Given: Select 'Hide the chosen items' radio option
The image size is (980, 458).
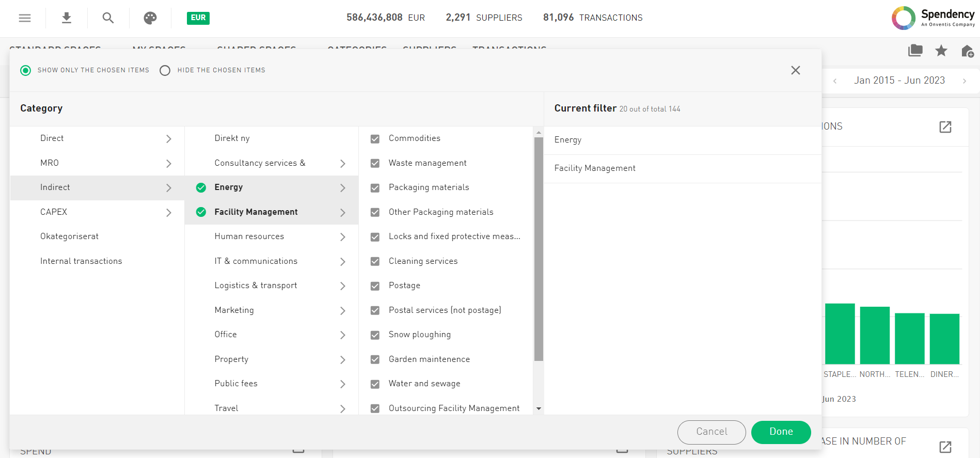Looking at the screenshot, I should 165,71.
